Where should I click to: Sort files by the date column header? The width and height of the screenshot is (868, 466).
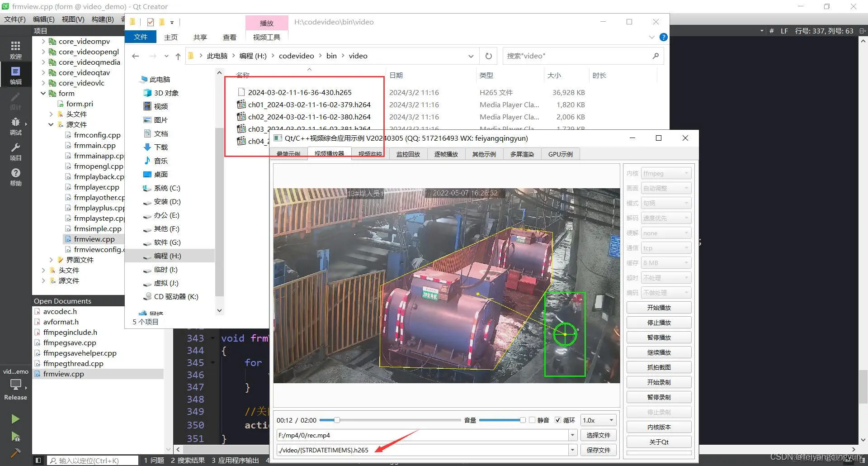(x=396, y=76)
